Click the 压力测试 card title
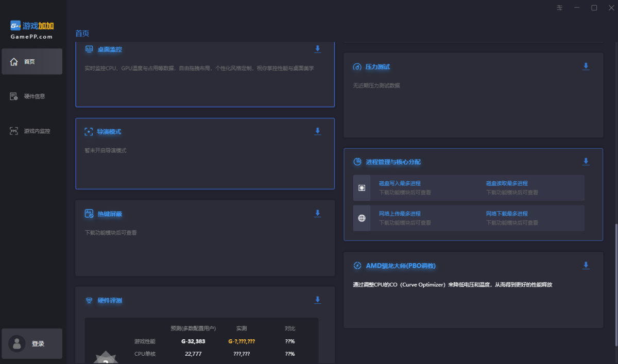The height and width of the screenshot is (364, 618). pyautogui.click(x=377, y=67)
